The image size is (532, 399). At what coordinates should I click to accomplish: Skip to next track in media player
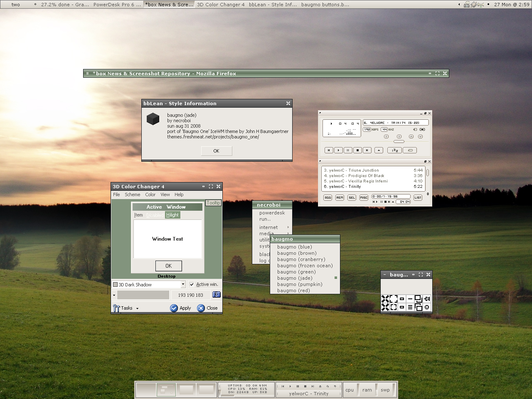pos(367,150)
